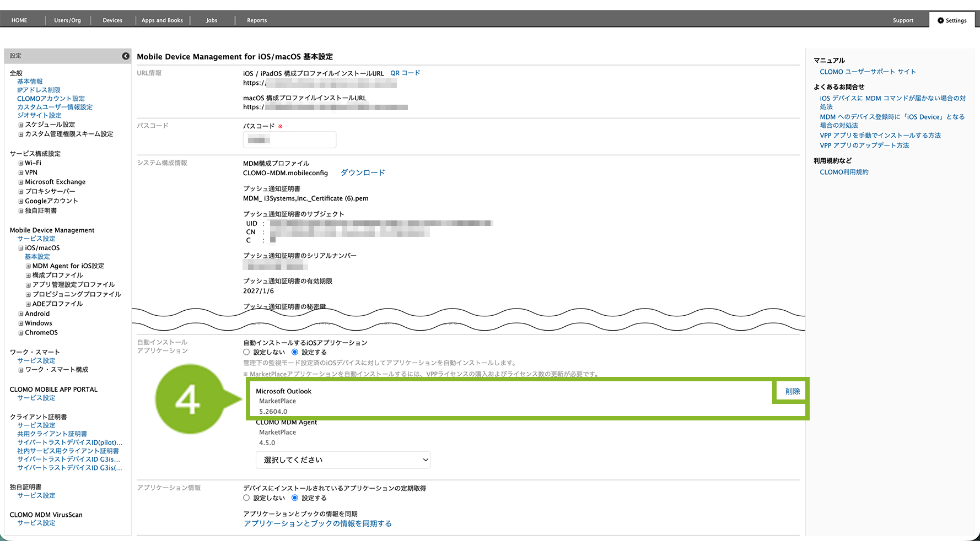
Task: Expand the VPN tree node
Action: [x=21, y=173]
